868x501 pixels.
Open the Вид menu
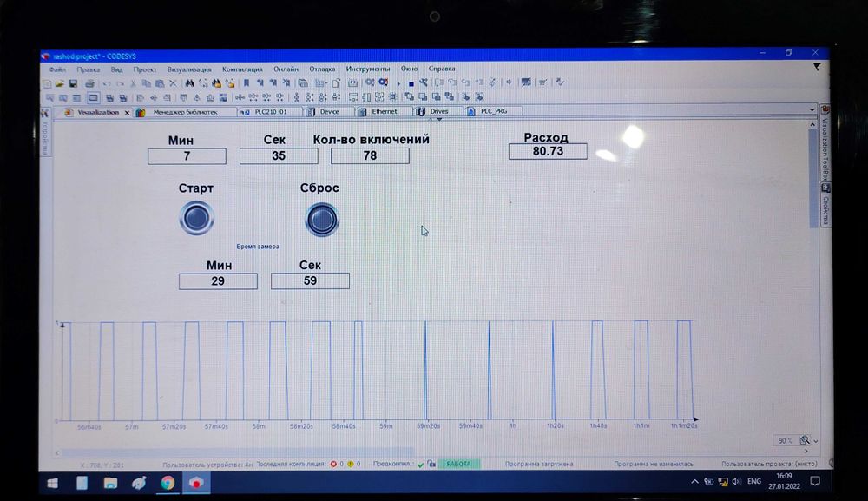(x=116, y=69)
